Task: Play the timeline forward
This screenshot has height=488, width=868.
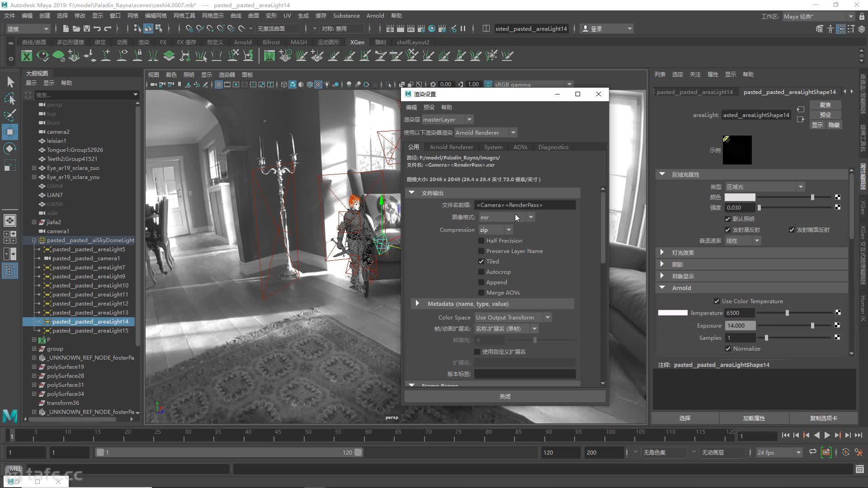Action: [827, 436]
